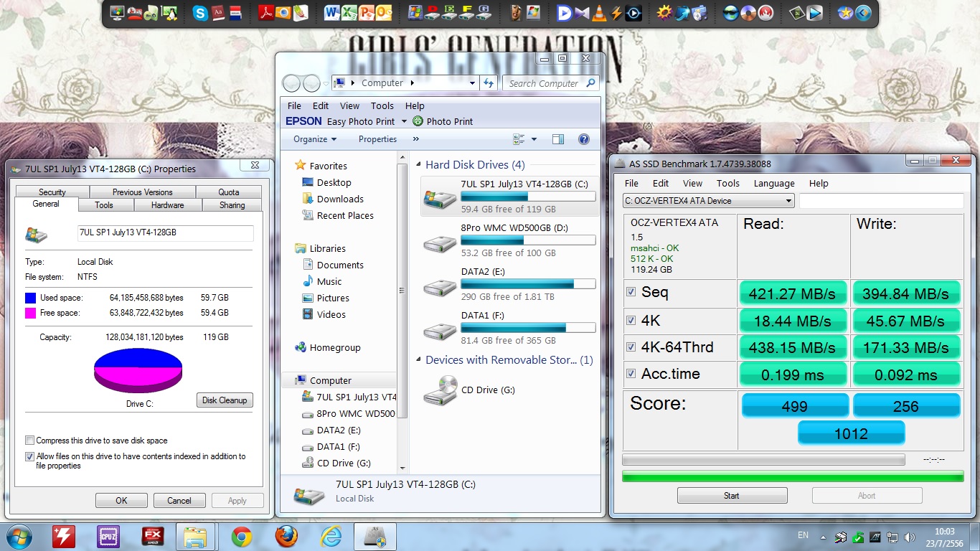
Task: Uncheck the Seq benchmark test
Action: 631,292
